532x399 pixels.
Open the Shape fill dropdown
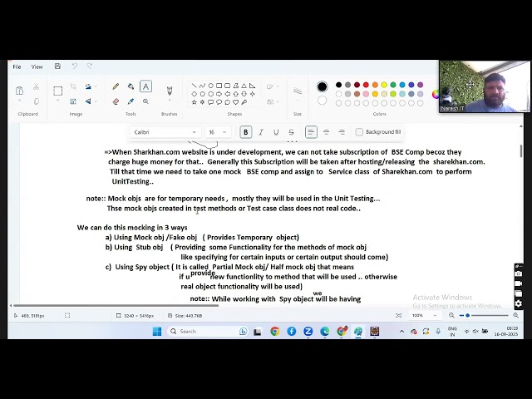273,101
